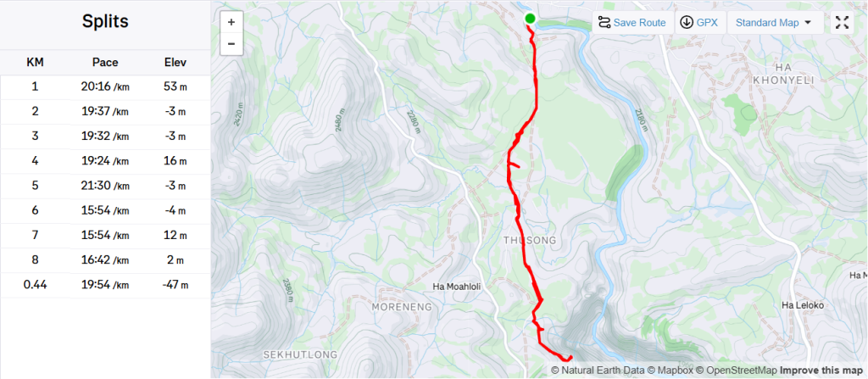This screenshot has width=868, height=379.
Task: Click the Elev column header
Action: [175, 63]
